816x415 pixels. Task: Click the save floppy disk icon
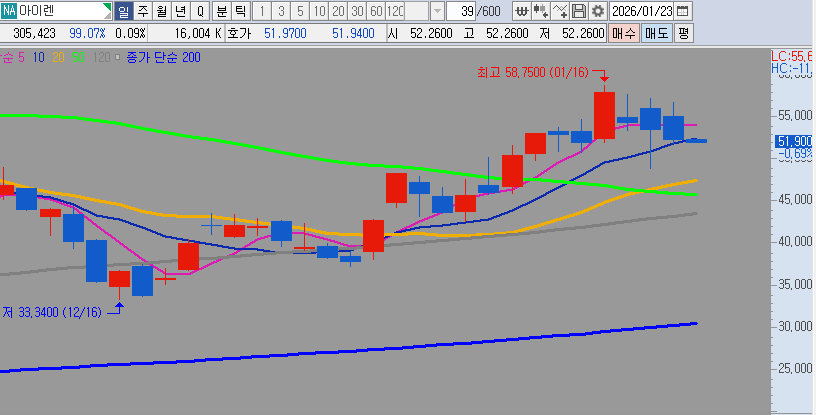click(578, 11)
